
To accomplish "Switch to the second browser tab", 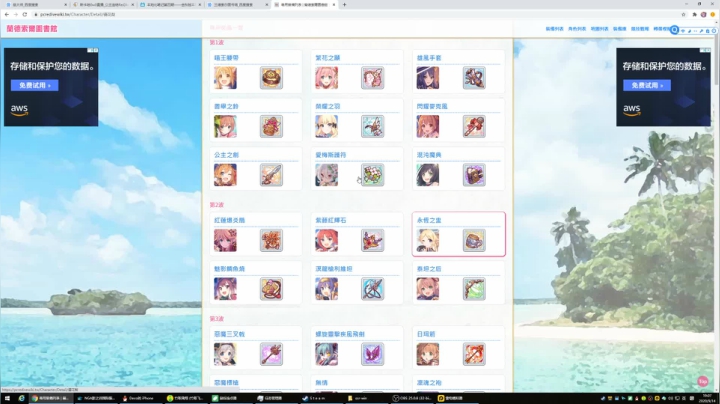I will (103, 5).
